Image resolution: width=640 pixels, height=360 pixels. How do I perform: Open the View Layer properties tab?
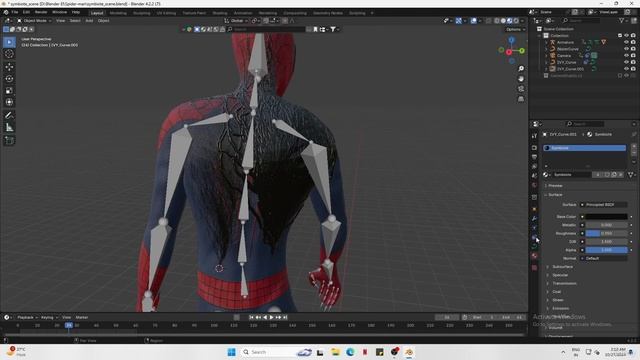pos(534,167)
